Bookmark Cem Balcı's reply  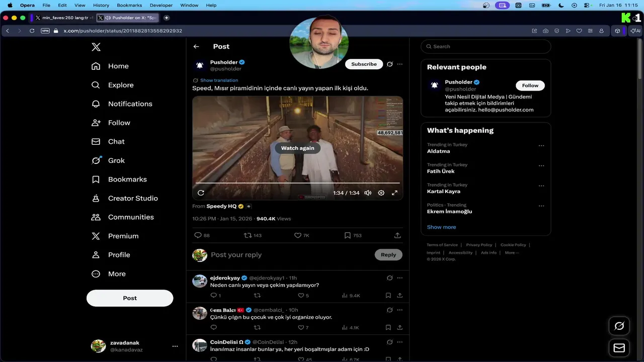pyautogui.click(x=388, y=328)
